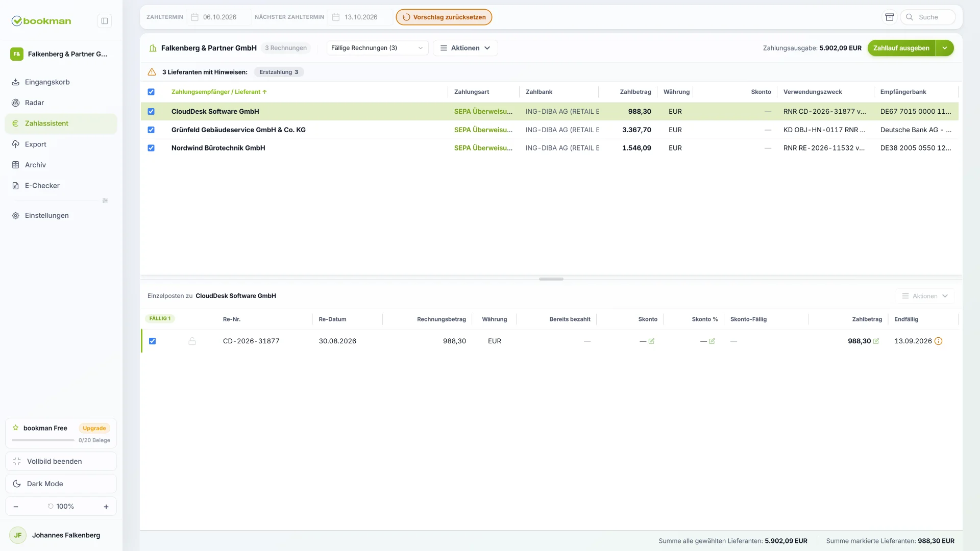This screenshot has height=551, width=980.
Task: Click Vollbild beenden button
Action: [x=61, y=461]
